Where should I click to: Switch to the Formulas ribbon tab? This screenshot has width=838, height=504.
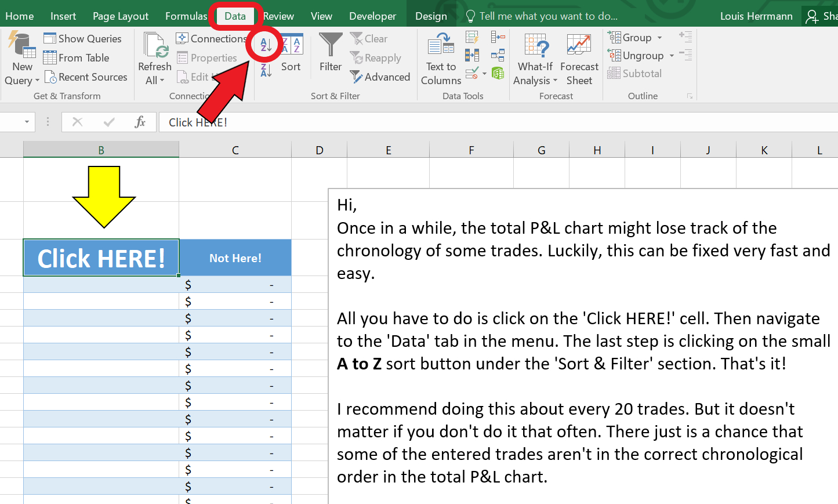point(186,16)
